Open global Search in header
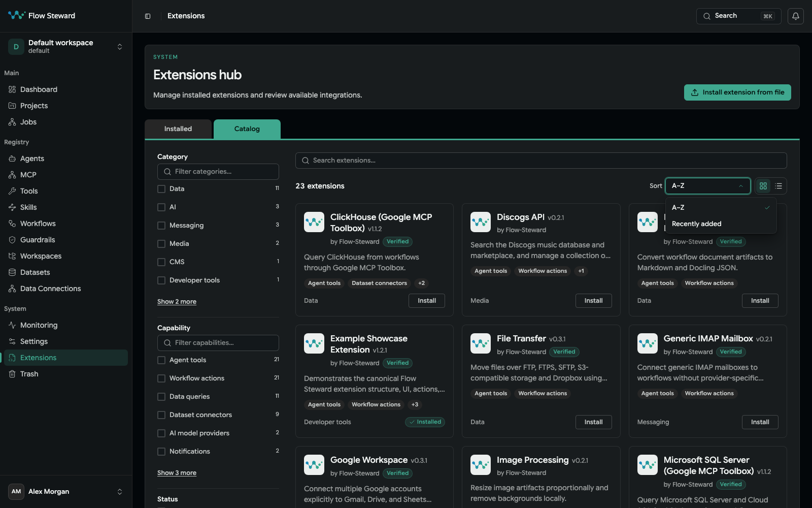Viewport: 812px width, 508px height. pos(738,16)
